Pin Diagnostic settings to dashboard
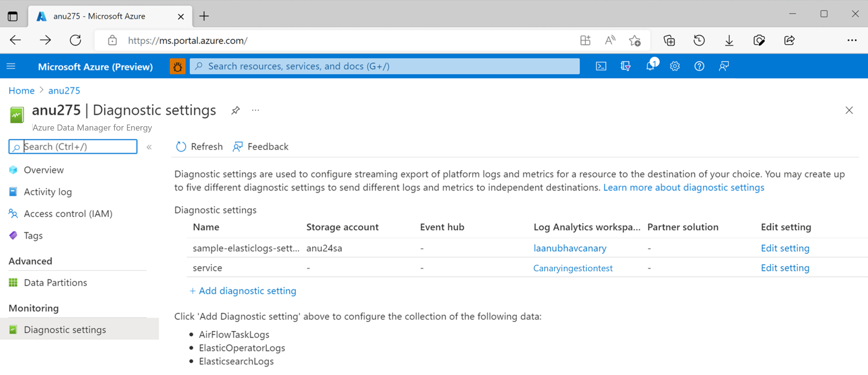868x375 pixels. click(235, 110)
